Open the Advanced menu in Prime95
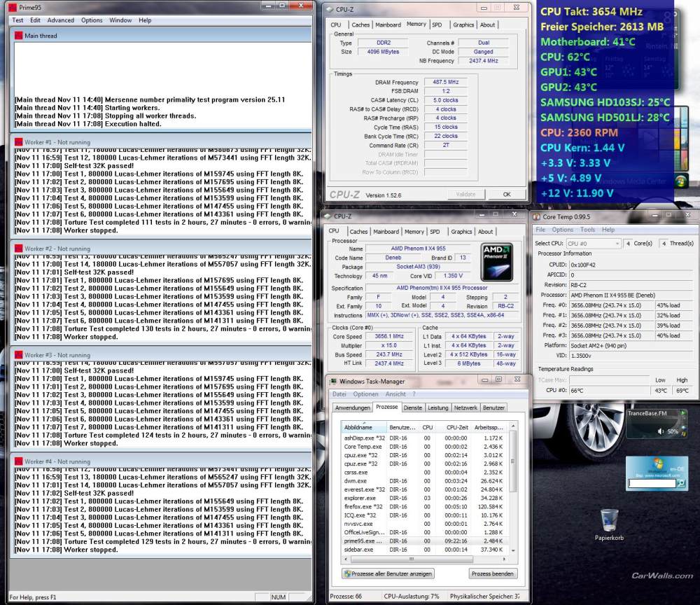 (61, 20)
